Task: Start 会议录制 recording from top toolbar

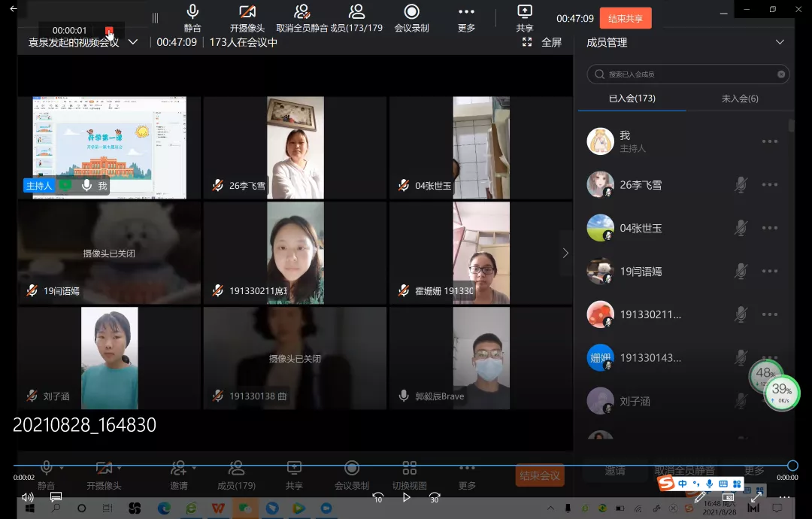Action: (x=411, y=12)
